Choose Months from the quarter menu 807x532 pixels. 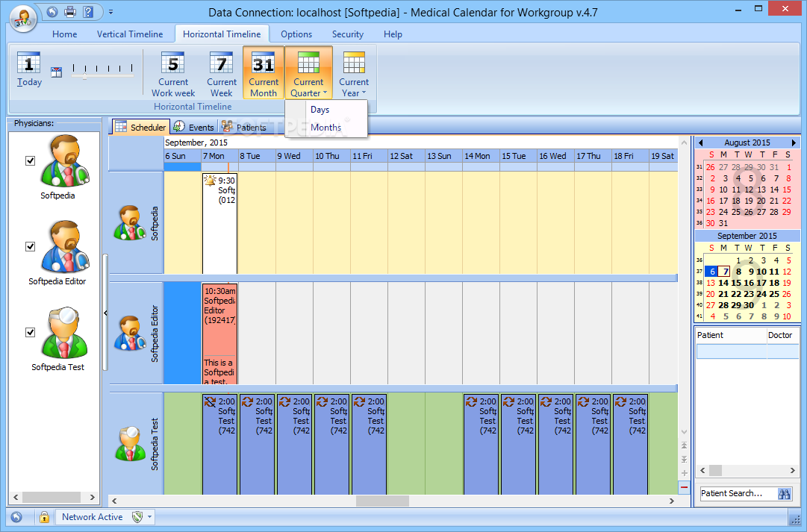[326, 127]
